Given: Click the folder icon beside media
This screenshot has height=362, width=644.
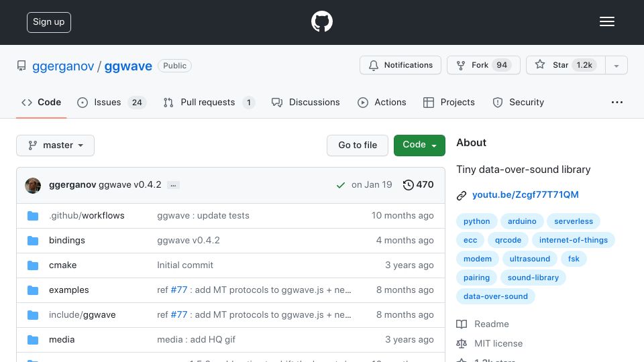Looking at the screenshot, I should point(33,340).
